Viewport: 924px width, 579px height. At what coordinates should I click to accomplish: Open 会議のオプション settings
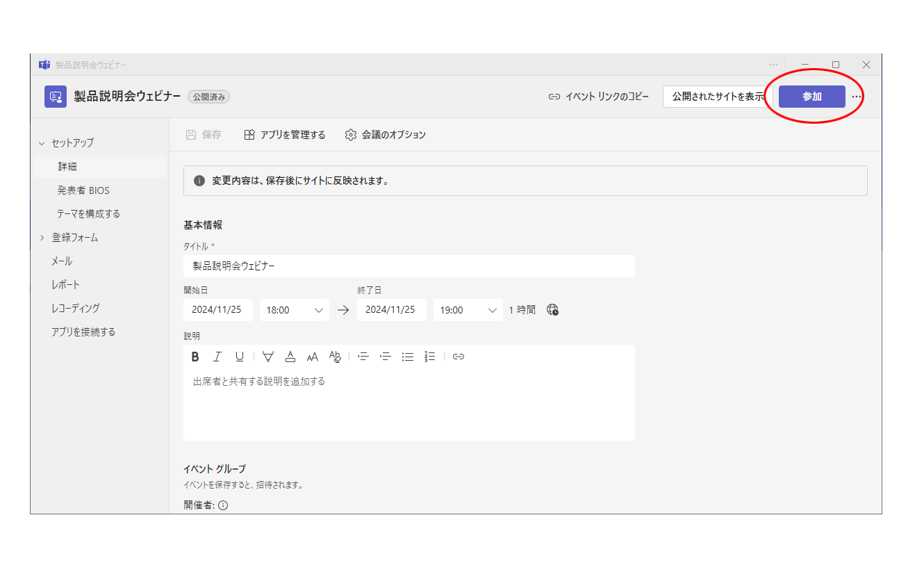(385, 134)
